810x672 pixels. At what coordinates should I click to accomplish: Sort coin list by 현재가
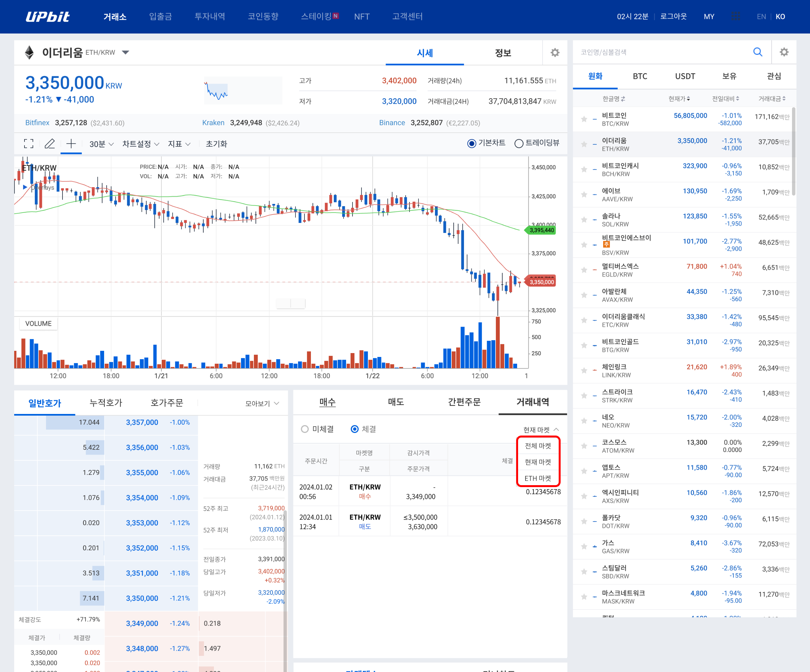tap(679, 99)
